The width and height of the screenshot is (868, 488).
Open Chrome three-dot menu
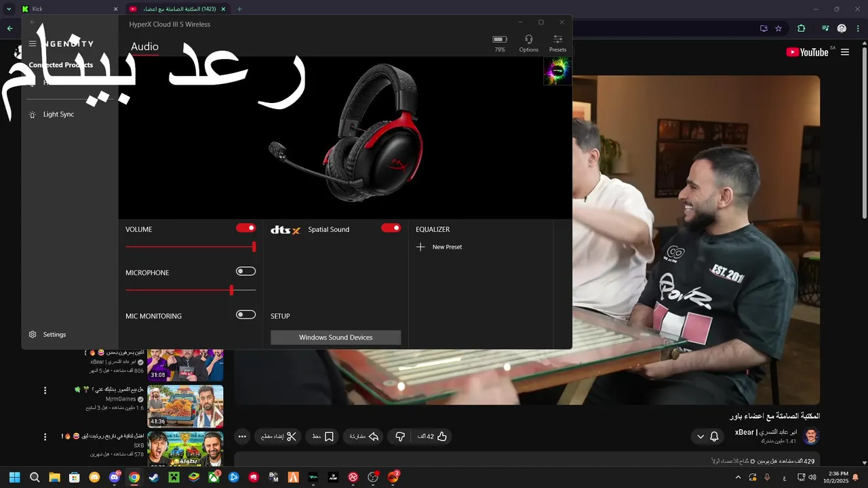(859, 28)
